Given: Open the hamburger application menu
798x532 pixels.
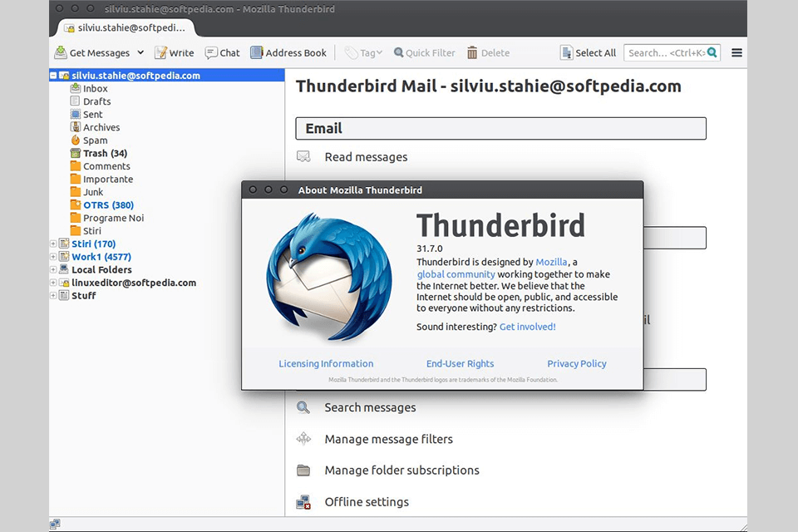Looking at the screenshot, I should pyautogui.click(x=736, y=52).
